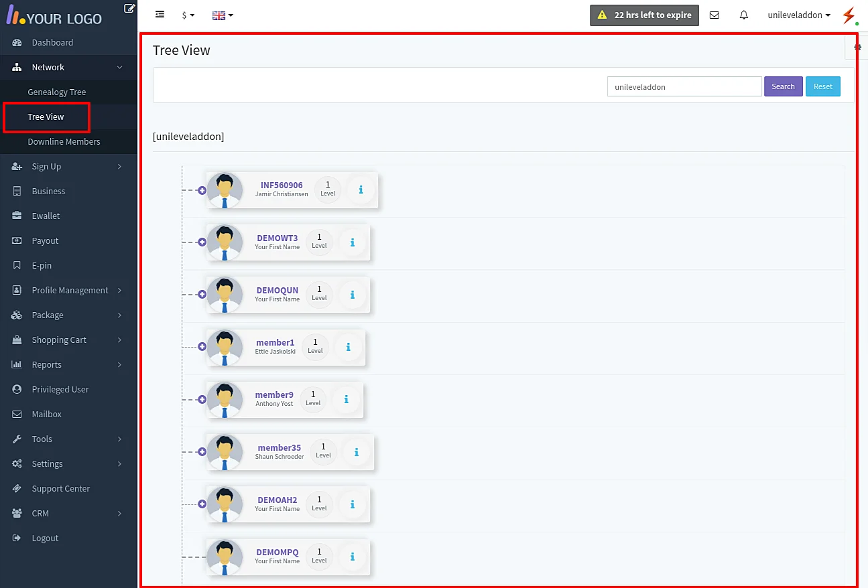This screenshot has width=868, height=588.
Task: Click avatar of Ettie Jaskolski
Action: [225, 347]
